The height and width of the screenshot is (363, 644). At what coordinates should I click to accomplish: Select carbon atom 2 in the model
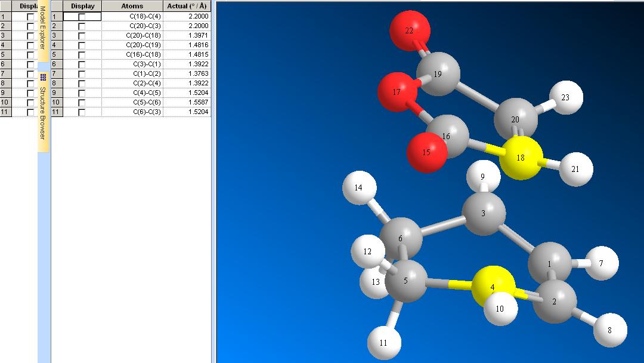555,302
